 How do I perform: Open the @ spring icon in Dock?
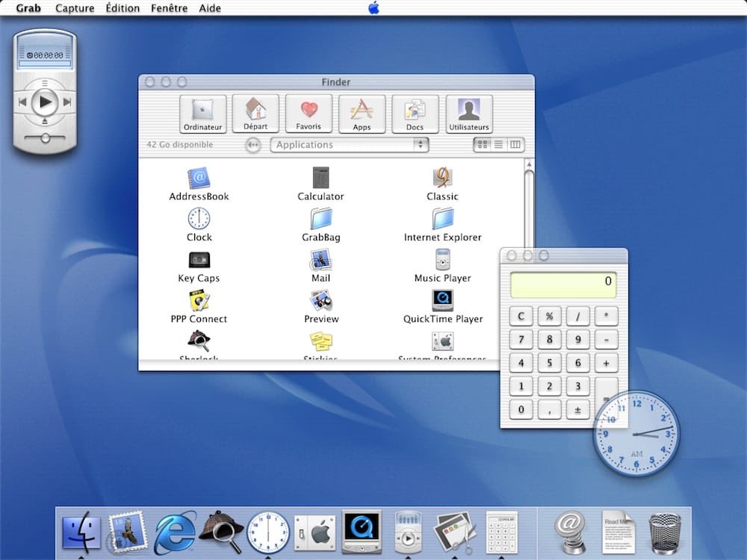click(570, 532)
